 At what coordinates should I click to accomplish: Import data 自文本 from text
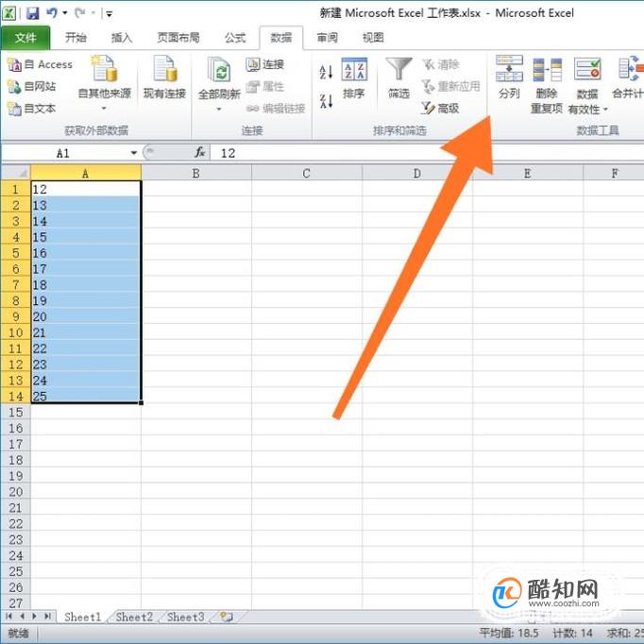click(x=32, y=109)
